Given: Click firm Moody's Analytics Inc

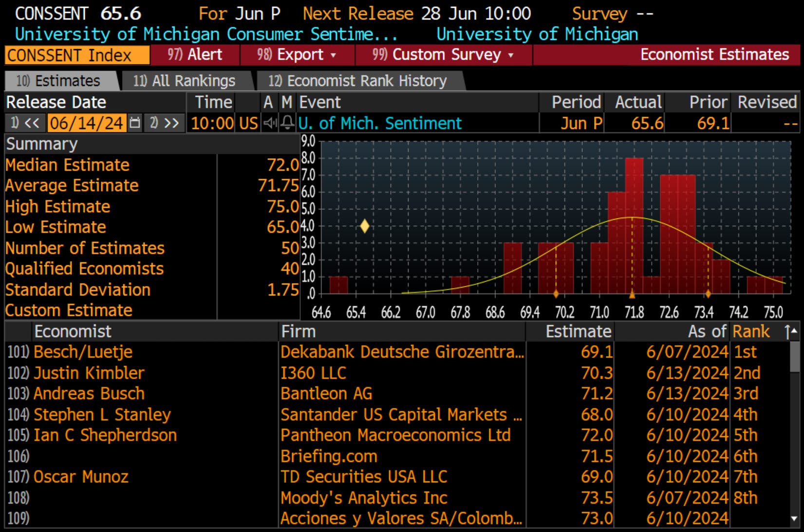Looking at the screenshot, I should coord(364,498).
